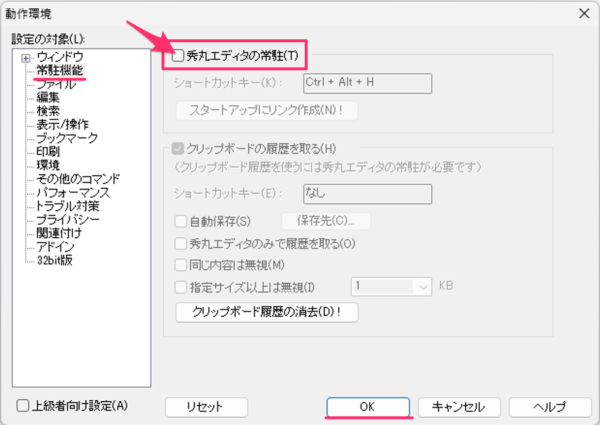
Task: Close the 動作環境 dialog window
Action: [x=582, y=12]
